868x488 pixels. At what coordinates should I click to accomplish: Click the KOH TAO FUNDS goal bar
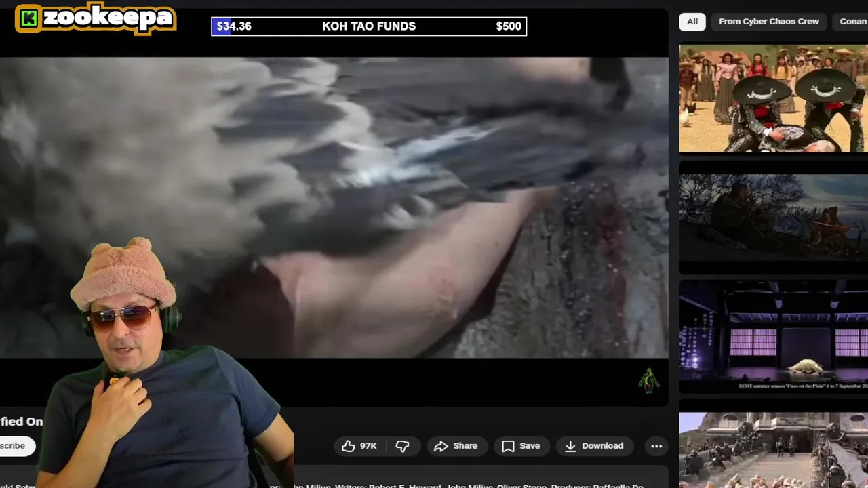369,26
